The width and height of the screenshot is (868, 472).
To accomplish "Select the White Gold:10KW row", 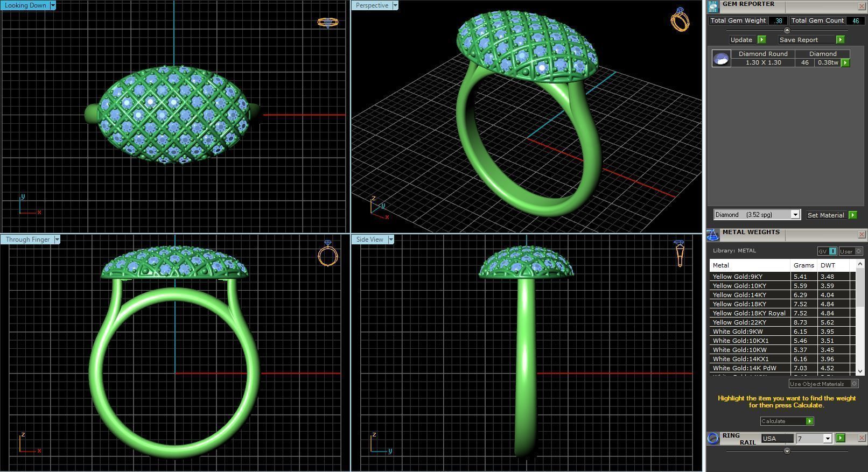I will point(782,350).
